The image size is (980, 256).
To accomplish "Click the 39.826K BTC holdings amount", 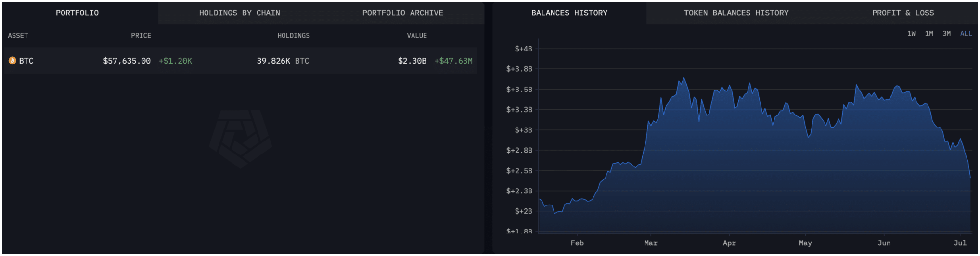I will coord(283,61).
